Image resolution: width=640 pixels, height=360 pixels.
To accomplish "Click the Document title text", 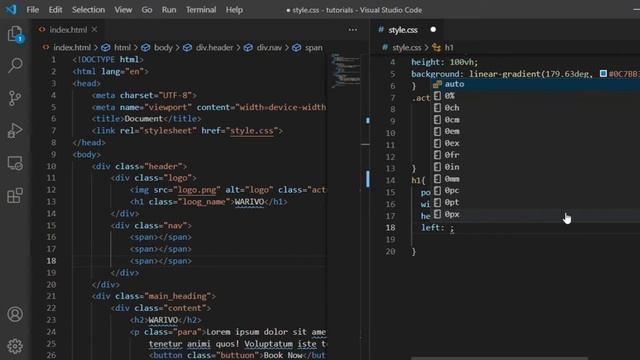I will point(144,119).
